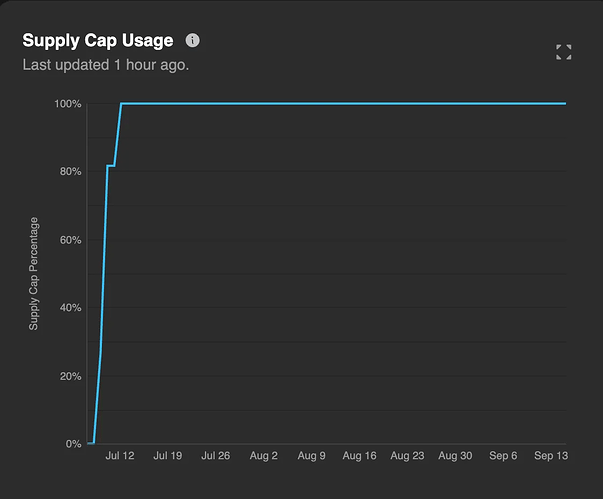Click the 100% y-axis label

[x=68, y=104]
